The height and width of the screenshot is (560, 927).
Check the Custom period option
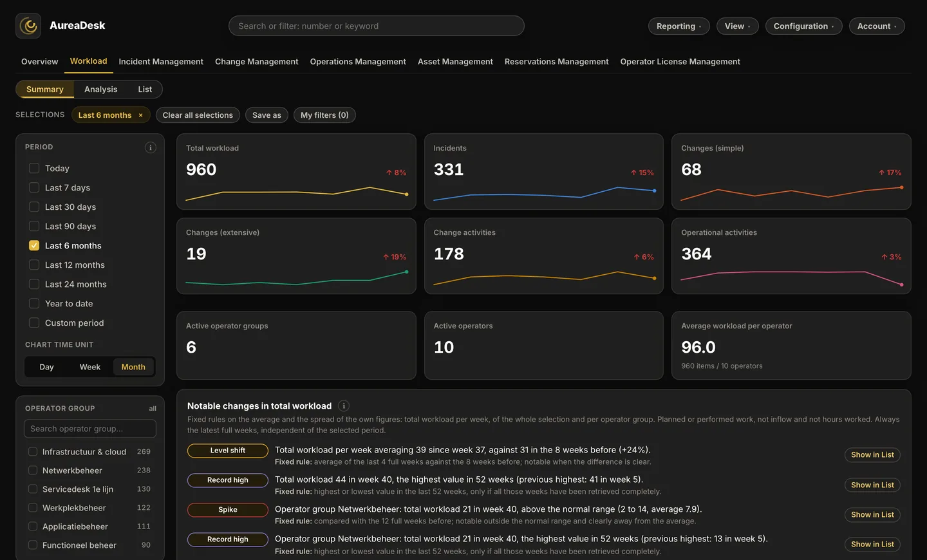(34, 323)
